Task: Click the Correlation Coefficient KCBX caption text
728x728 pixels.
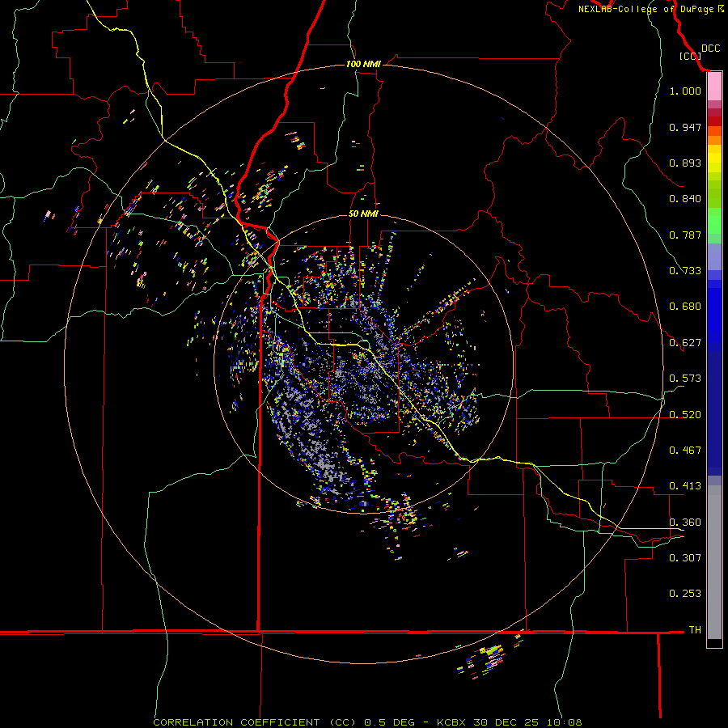Action: (x=367, y=722)
